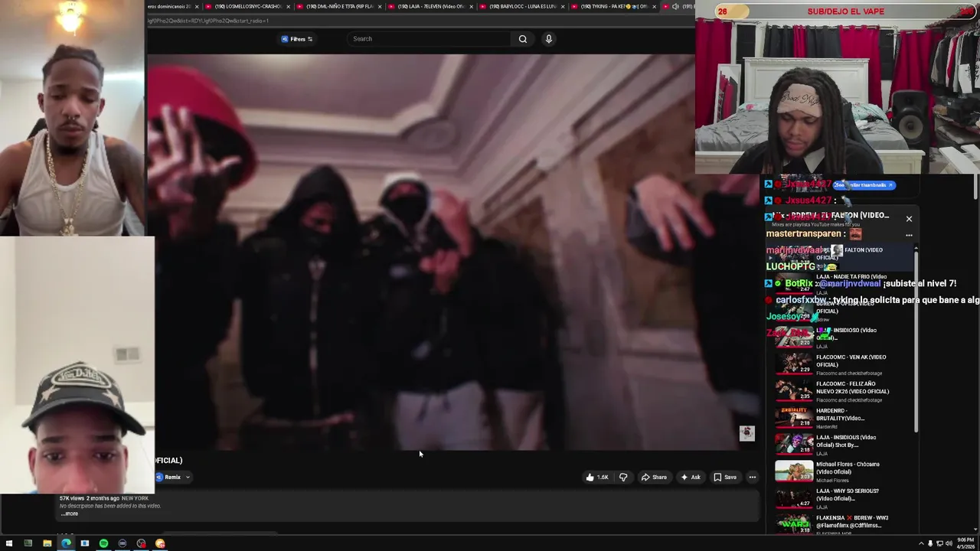This screenshot has width=980, height=551.
Task: Open File Explorer from the taskbar
Action: (x=47, y=543)
